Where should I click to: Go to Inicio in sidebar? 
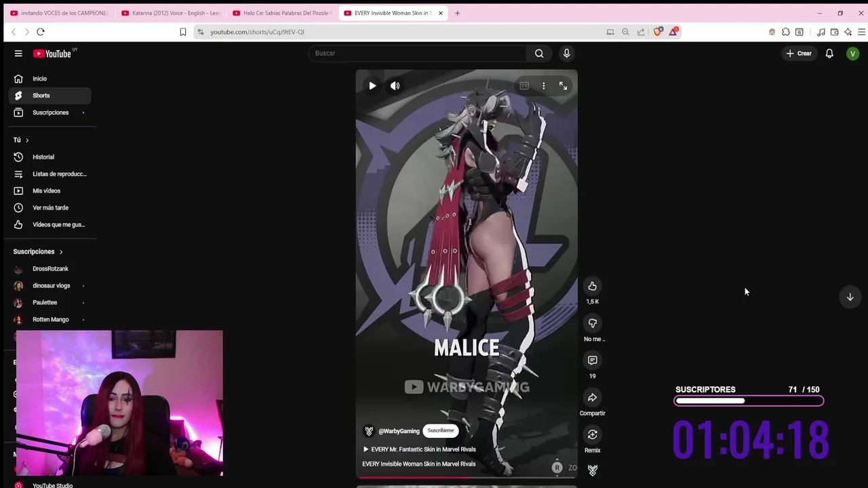tap(50, 79)
